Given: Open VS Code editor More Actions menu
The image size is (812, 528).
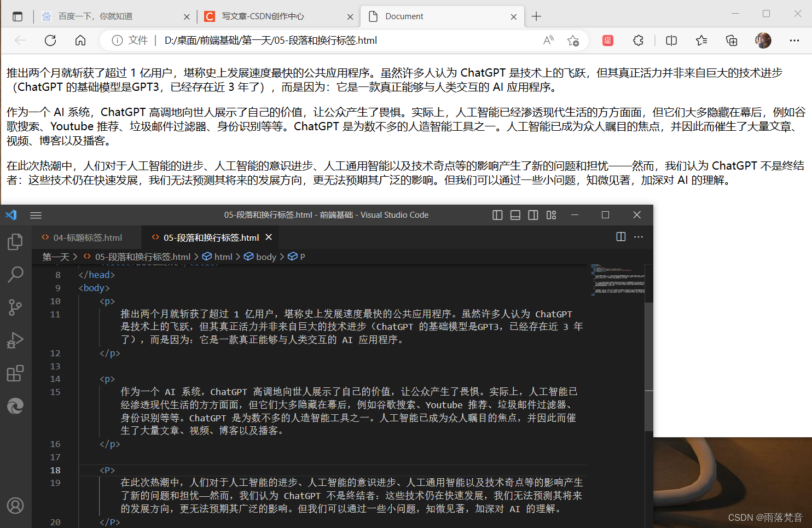Looking at the screenshot, I should [639, 237].
